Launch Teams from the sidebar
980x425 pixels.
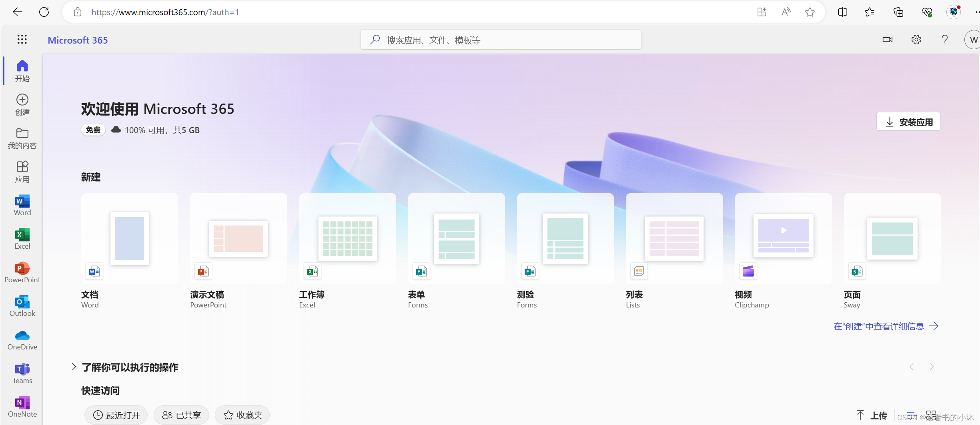(x=22, y=373)
